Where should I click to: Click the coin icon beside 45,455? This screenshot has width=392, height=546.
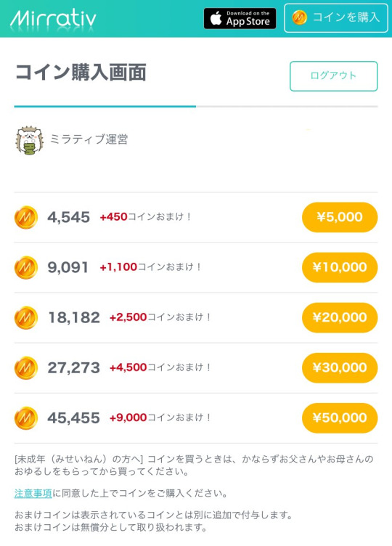click(x=26, y=418)
